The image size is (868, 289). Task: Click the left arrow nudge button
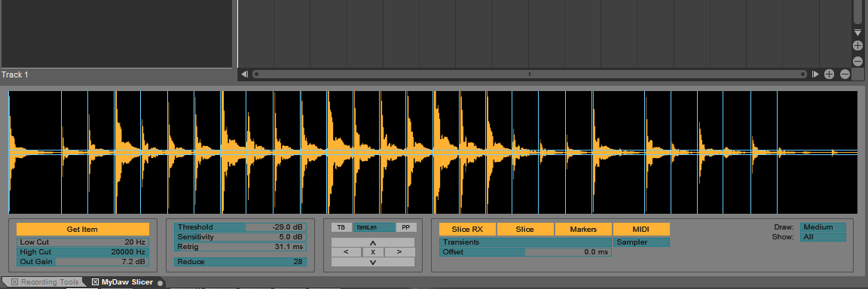346,252
